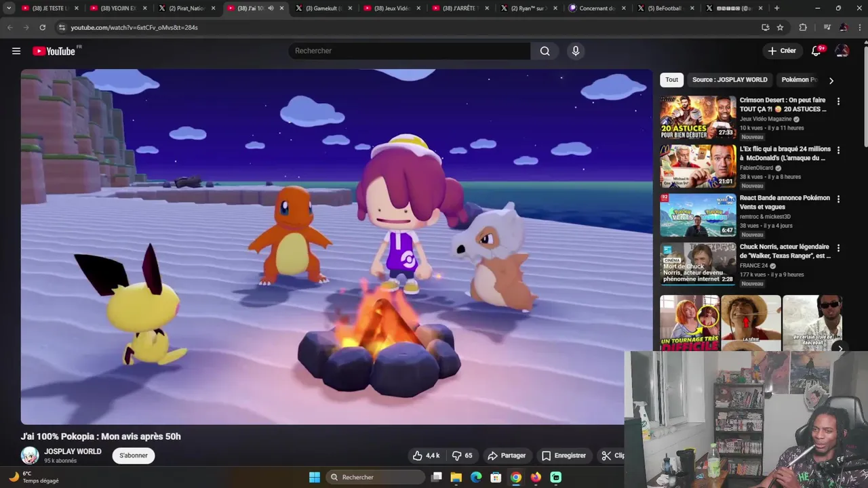
Task: Open Firefox from the taskbar
Action: pyautogui.click(x=536, y=477)
